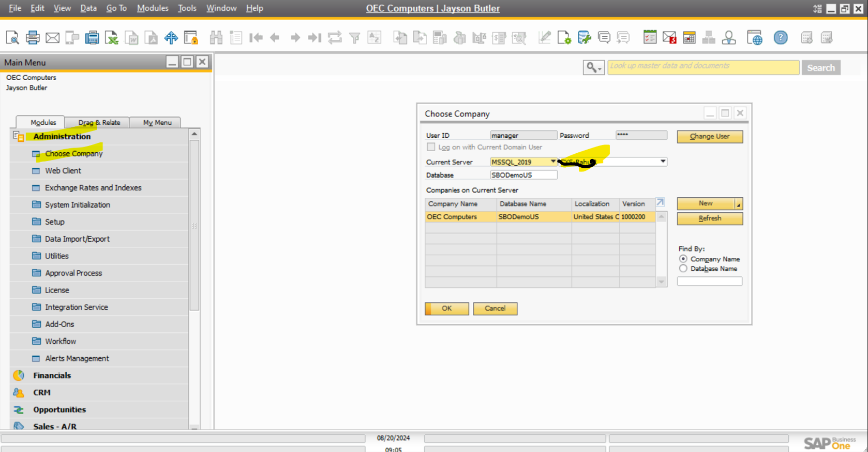Jump to the First Data Record icon
This screenshot has height=452, width=868.
(256, 37)
